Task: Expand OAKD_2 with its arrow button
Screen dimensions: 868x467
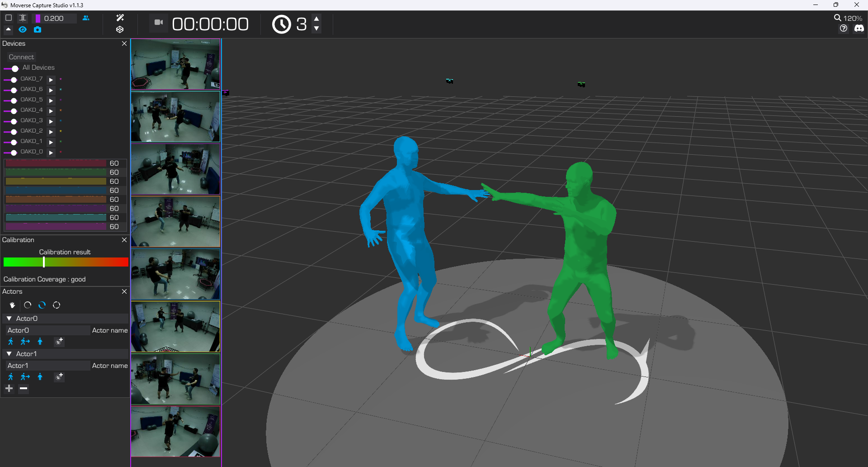Action: click(51, 132)
